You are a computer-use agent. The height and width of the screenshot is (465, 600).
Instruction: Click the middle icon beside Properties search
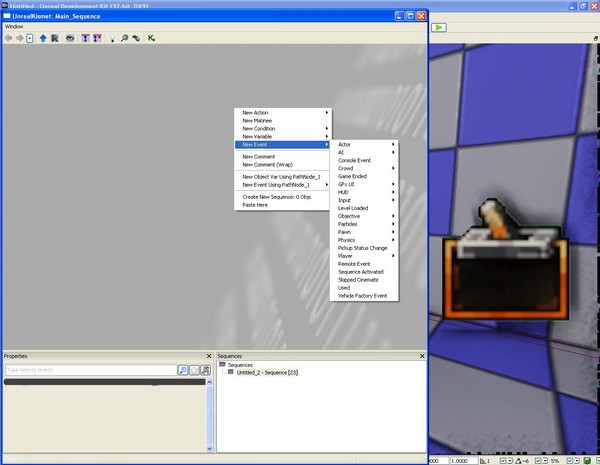pos(194,370)
